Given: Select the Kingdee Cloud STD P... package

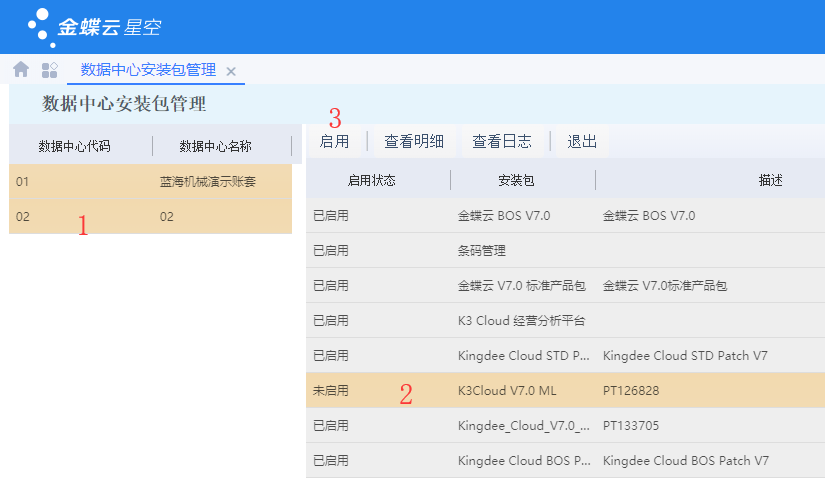Looking at the screenshot, I should (x=524, y=356).
